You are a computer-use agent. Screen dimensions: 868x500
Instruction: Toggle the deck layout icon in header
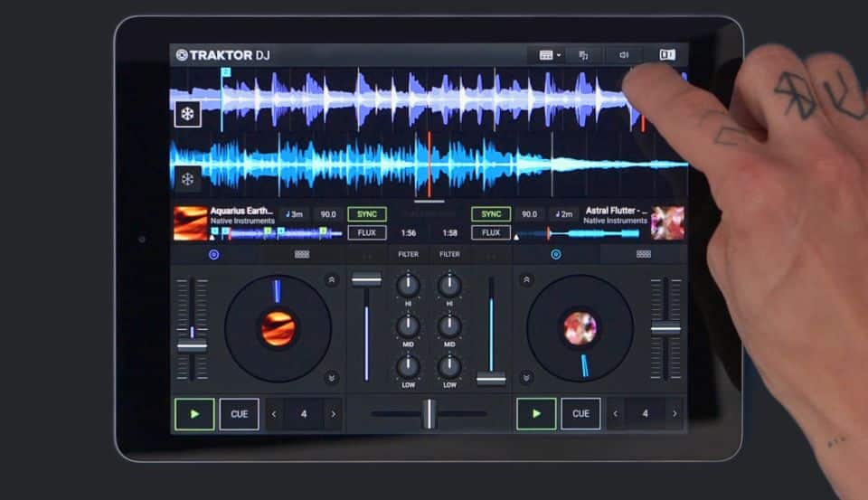click(x=667, y=54)
